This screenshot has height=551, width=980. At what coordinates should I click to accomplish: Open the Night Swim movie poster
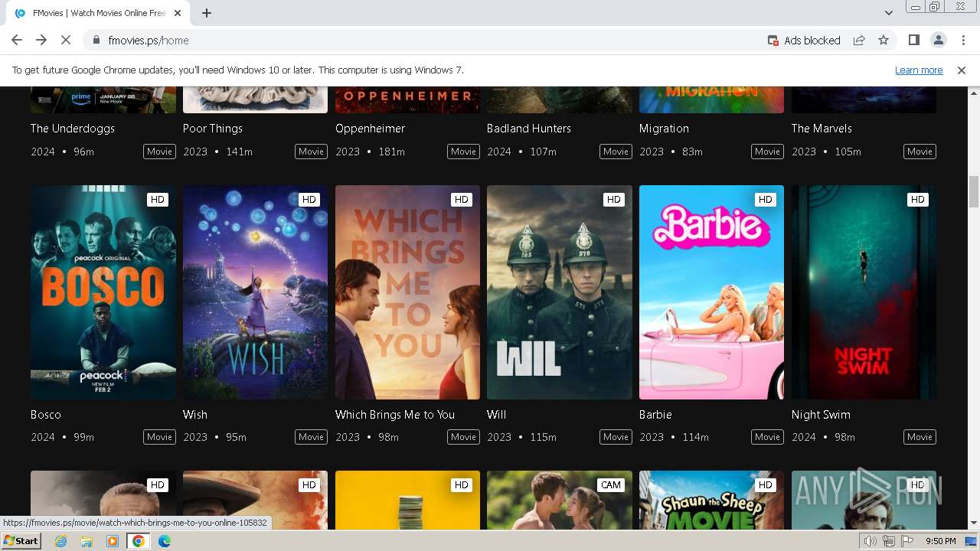(864, 292)
